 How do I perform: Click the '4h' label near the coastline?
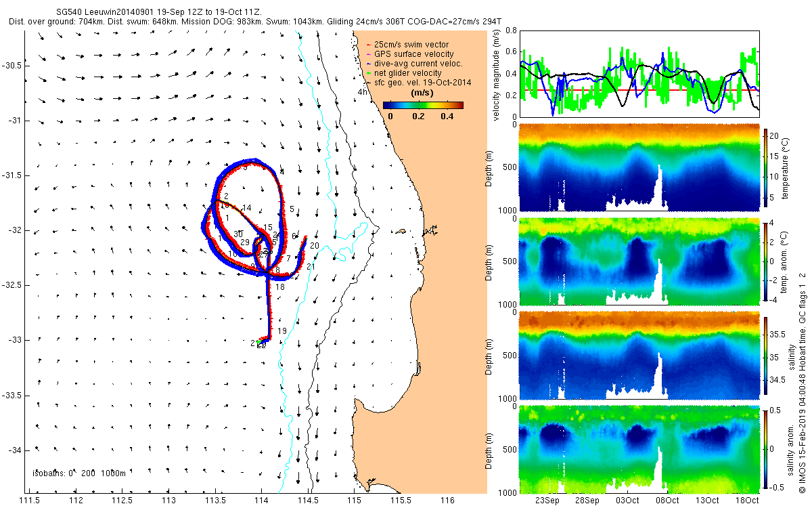click(363, 92)
